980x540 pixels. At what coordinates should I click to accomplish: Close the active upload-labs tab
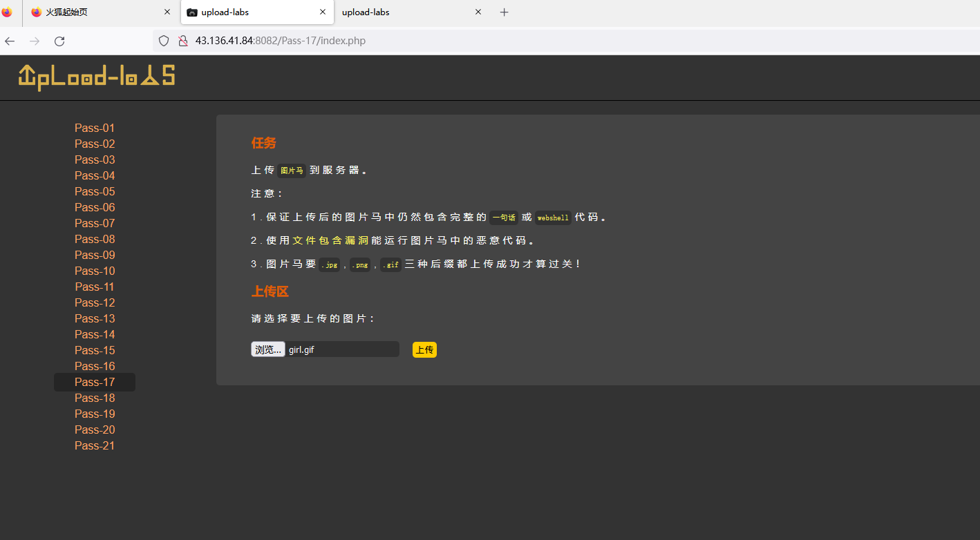point(322,12)
